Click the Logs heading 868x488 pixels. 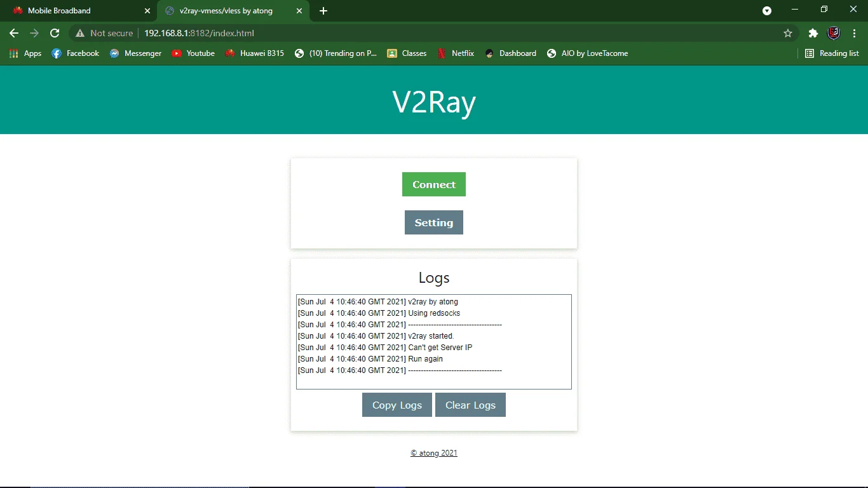[434, 278]
